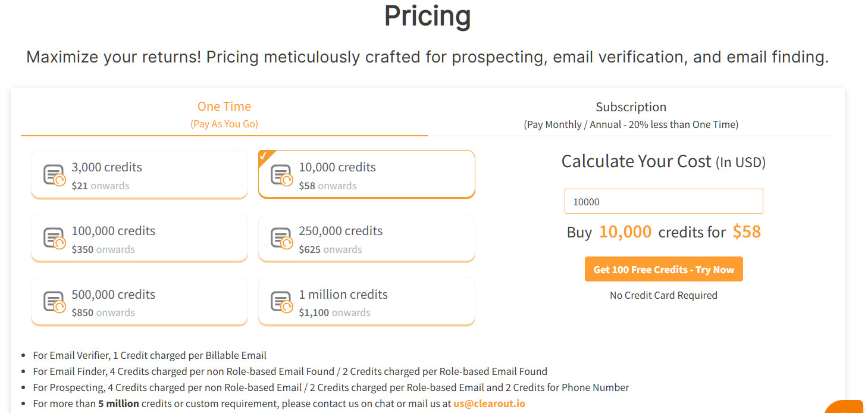Click the 10,000 credits card title text
868x413 pixels.
[x=337, y=167]
